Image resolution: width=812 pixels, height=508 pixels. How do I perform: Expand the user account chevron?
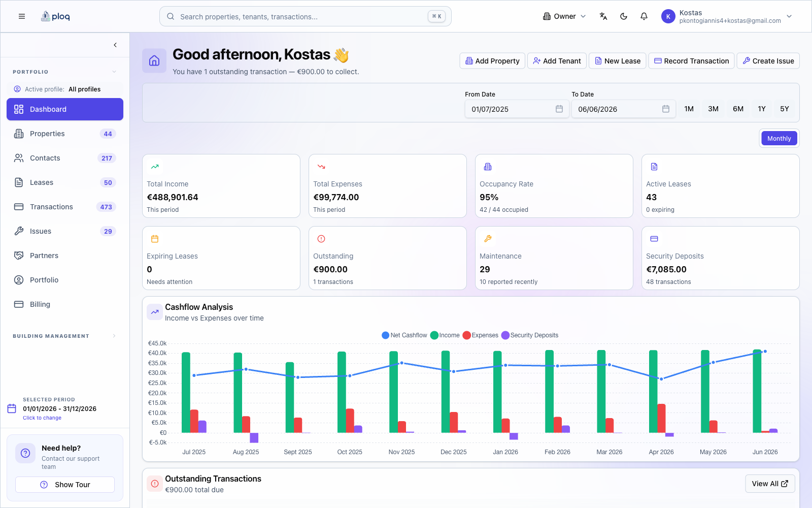(x=789, y=16)
